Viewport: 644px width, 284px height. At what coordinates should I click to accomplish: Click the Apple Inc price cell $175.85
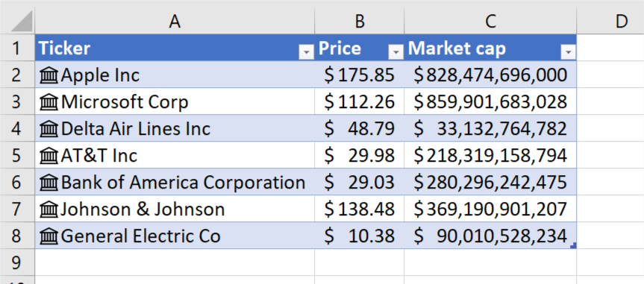[x=360, y=75]
